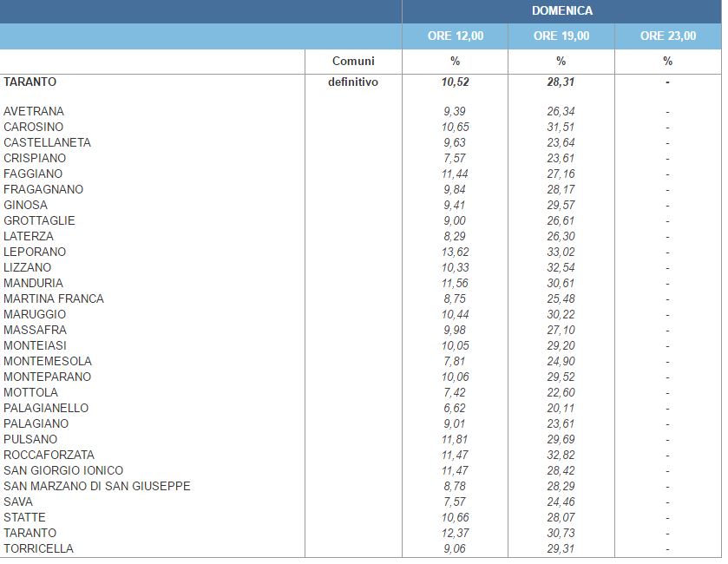Open the GROTTAGLIE municipality entry
728x564 pixels.
[39, 221]
